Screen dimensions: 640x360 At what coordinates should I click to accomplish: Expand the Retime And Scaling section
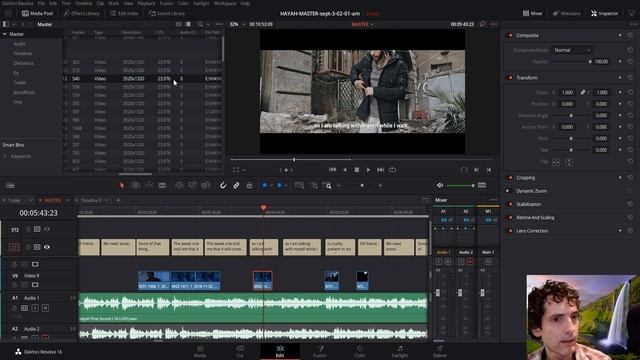[535, 218]
